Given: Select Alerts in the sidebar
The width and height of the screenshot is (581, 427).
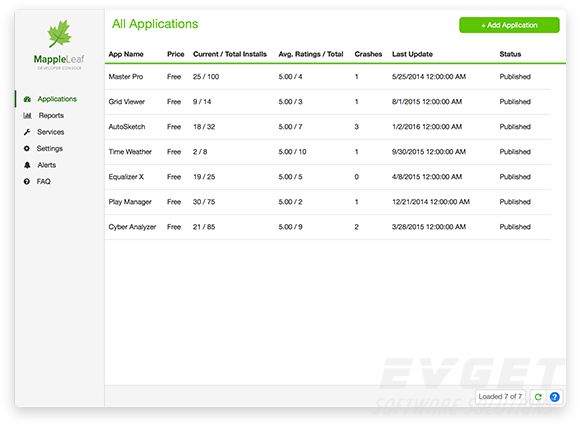Looking at the screenshot, I should 47,165.
